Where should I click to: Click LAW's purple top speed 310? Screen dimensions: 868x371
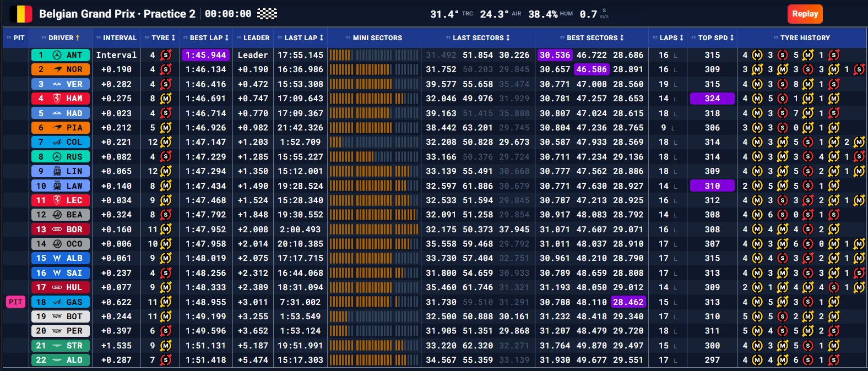tap(712, 186)
